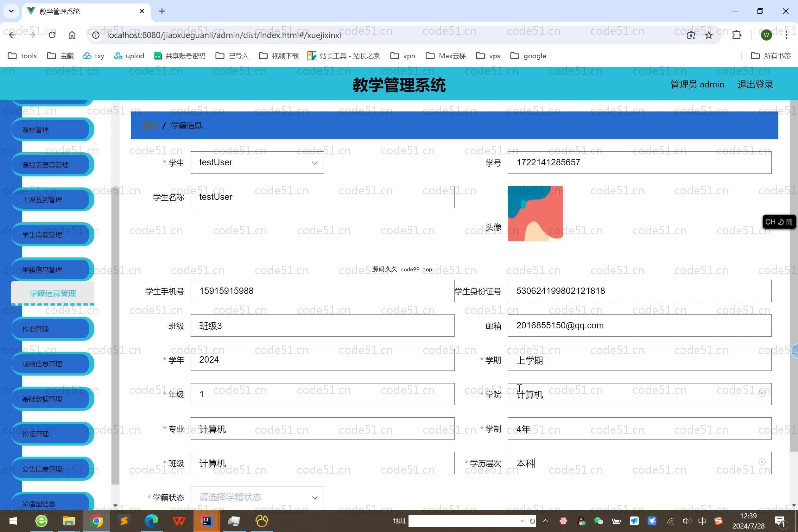Clear the 学院 field with its X icon

(762, 393)
